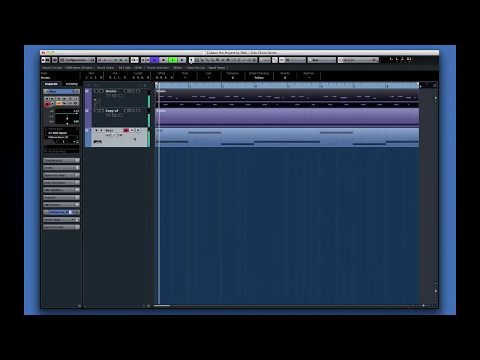Image resolution: width=480 pixels, height=360 pixels.
Task: Select the Drums MIDI event in the arrangement
Action: (x=287, y=98)
